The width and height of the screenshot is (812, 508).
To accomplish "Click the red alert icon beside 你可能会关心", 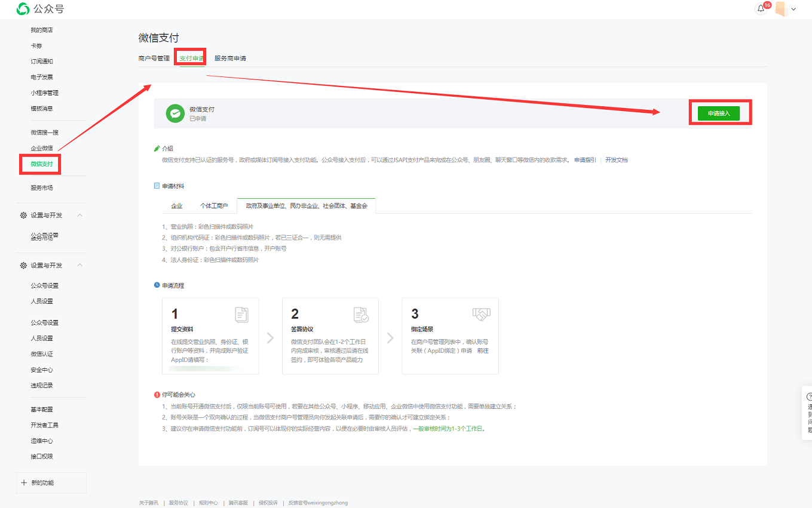I will click(157, 395).
